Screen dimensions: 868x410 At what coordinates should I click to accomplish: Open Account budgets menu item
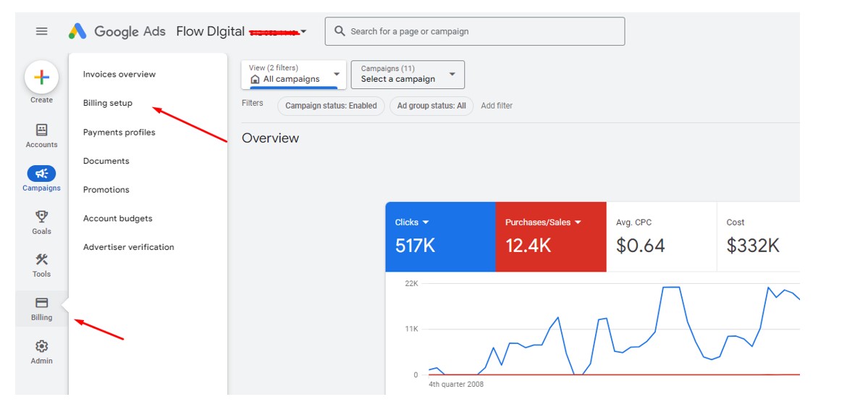(x=118, y=218)
